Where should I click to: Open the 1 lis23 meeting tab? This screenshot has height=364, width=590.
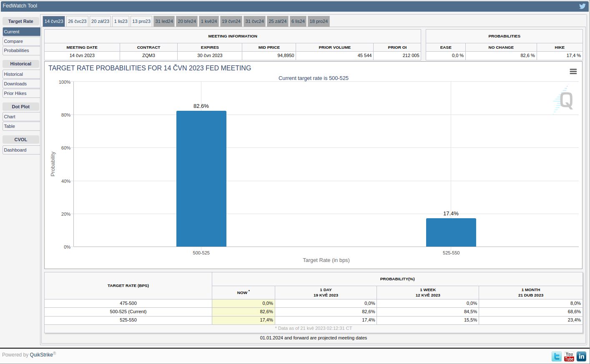tap(121, 21)
